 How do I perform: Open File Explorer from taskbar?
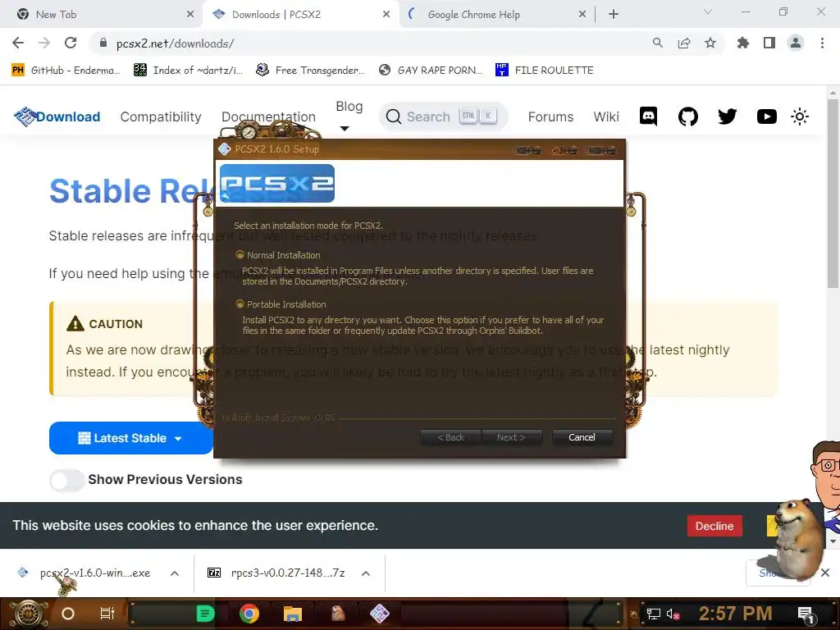pos(293,614)
